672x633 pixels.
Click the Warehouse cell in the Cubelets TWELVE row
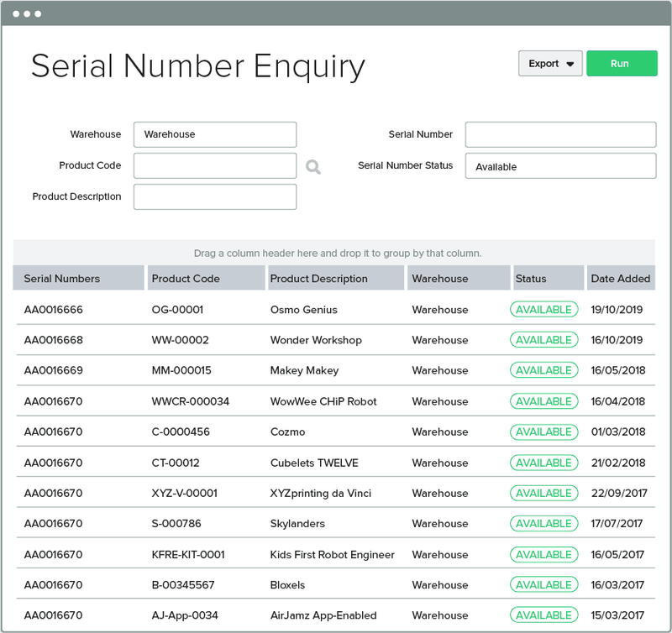pos(439,463)
